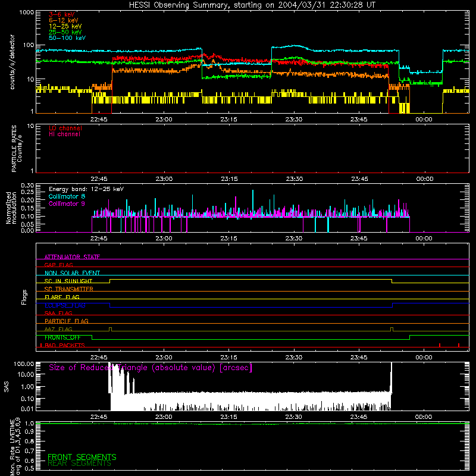Image resolution: width=476 pixels, height=476 pixels.
Task: Click the HI channel legend label
Action: point(64,134)
